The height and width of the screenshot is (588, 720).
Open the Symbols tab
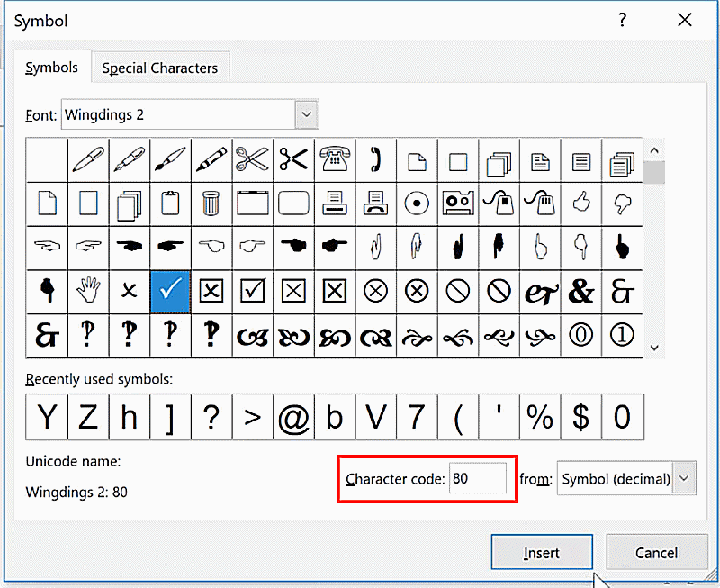tap(51, 68)
